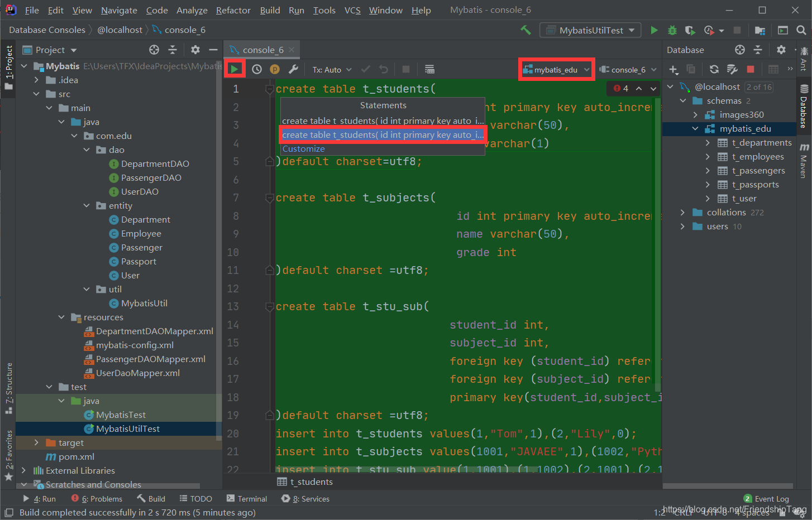Viewport: 812px width, 520px height.
Task: Collapse all in the Project panel
Action: click(173, 50)
